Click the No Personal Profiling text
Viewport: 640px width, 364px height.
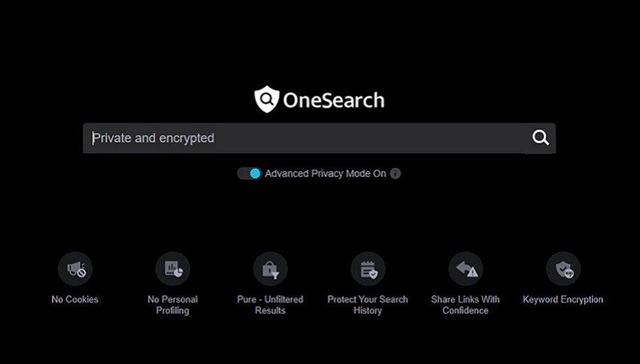[173, 305]
